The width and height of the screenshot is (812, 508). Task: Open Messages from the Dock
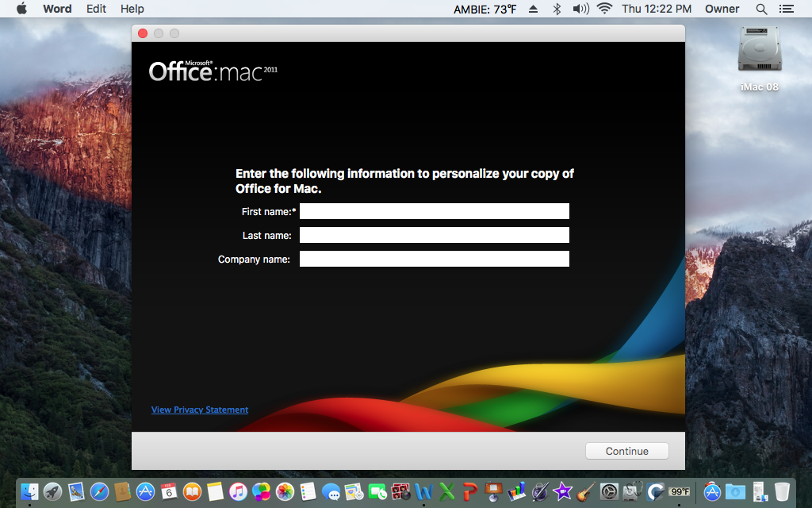click(x=331, y=491)
